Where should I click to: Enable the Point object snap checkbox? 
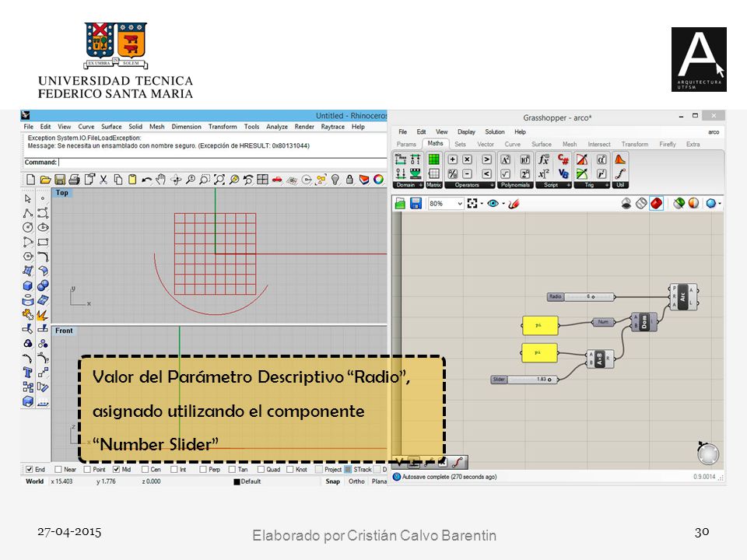coord(87,470)
